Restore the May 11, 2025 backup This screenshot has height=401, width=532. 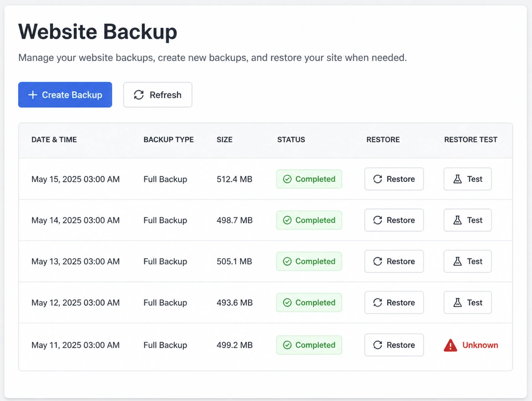click(394, 345)
